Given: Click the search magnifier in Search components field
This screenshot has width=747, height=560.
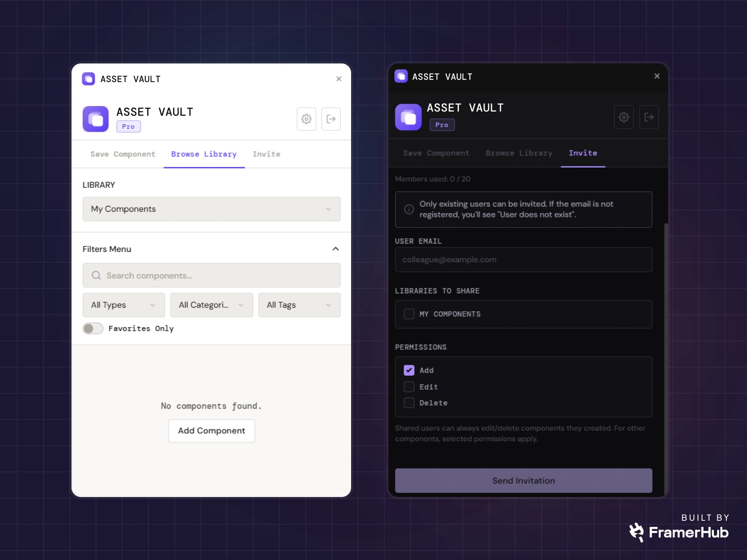Looking at the screenshot, I should [96, 275].
